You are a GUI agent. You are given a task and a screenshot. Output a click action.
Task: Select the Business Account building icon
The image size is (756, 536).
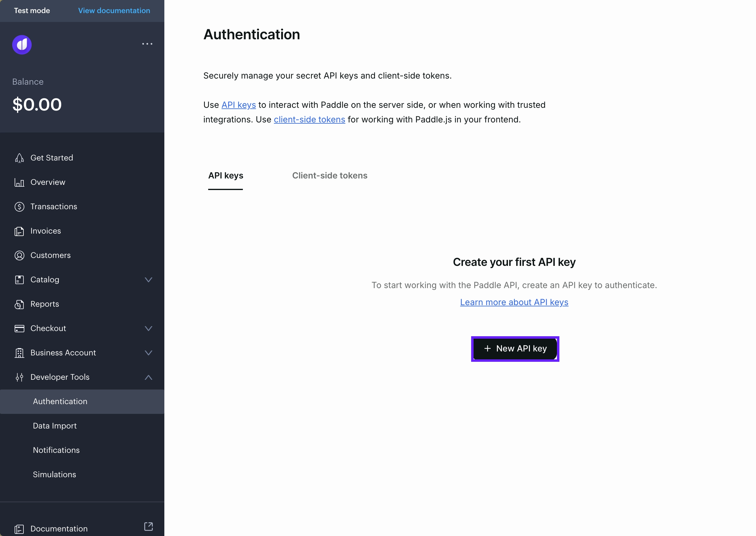point(19,353)
